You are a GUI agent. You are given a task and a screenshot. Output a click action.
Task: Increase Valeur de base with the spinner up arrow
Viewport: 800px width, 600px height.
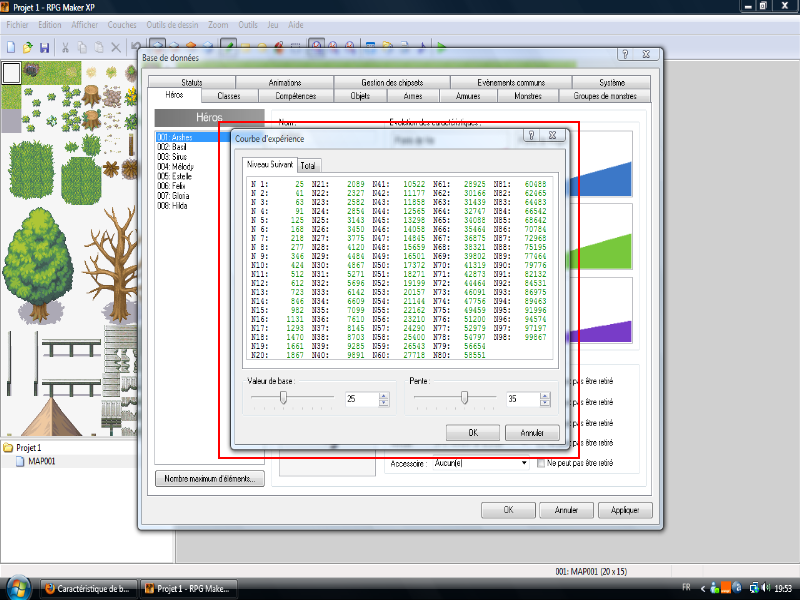point(384,395)
